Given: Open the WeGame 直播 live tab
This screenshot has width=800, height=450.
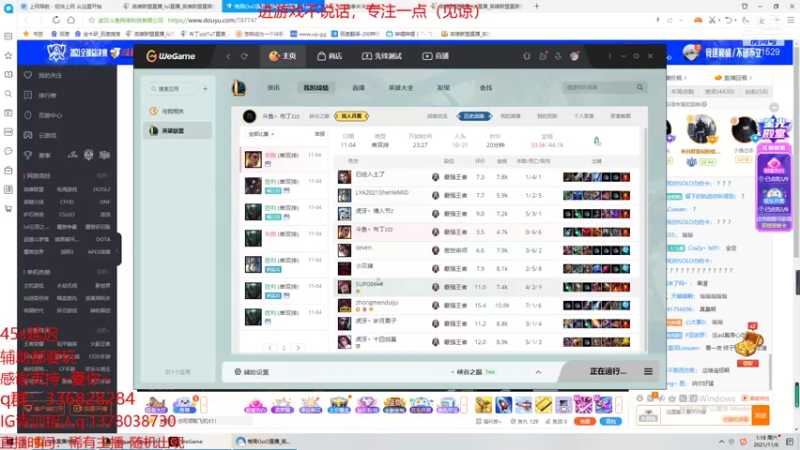Looking at the screenshot, I should [x=436, y=56].
